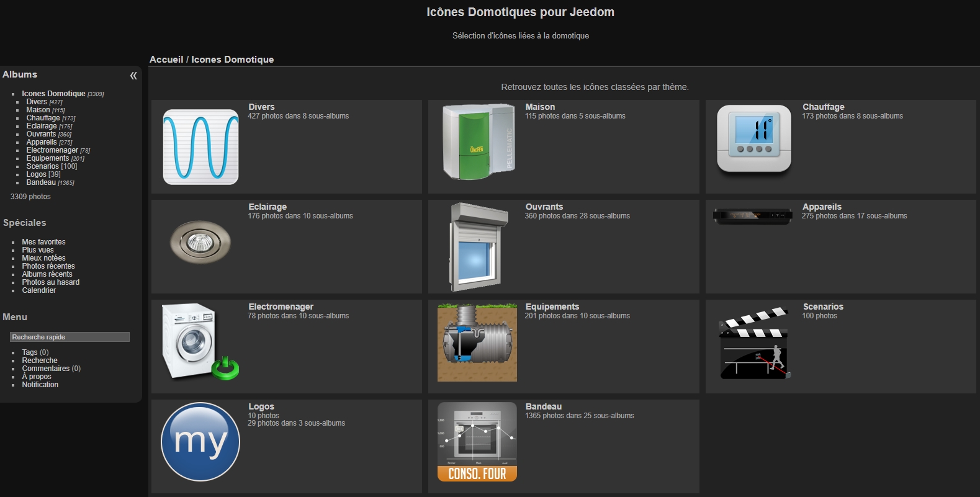Open the Appareils set-top box thumbnail

pyautogui.click(x=753, y=216)
